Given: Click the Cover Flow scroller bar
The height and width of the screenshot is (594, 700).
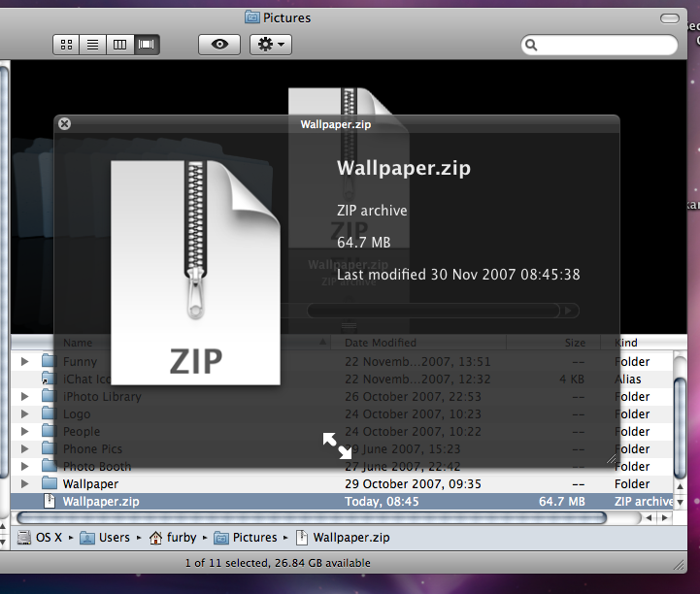Looking at the screenshot, I should pos(433,311).
